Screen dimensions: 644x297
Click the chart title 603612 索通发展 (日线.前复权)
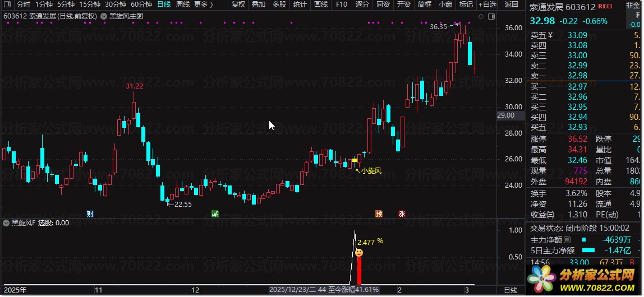tap(50, 16)
